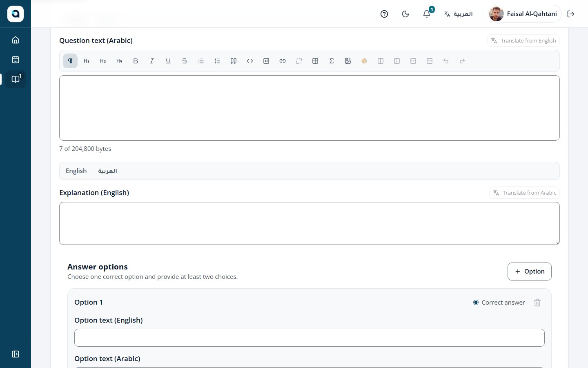Open the Home page from the sidebar

tap(16, 40)
